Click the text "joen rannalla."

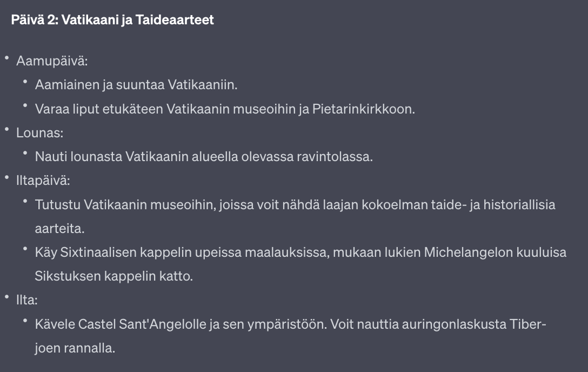pyautogui.click(x=75, y=348)
